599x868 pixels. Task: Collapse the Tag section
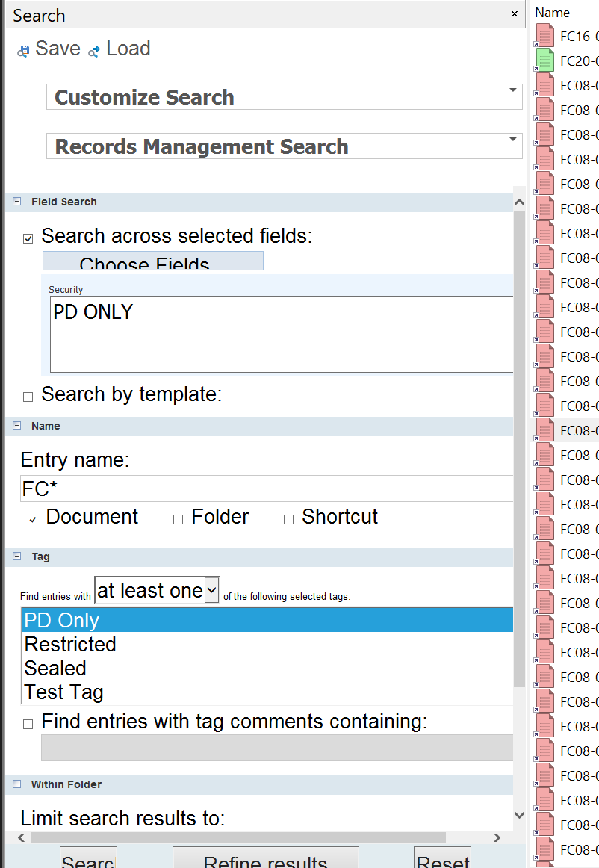pos(16,557)
